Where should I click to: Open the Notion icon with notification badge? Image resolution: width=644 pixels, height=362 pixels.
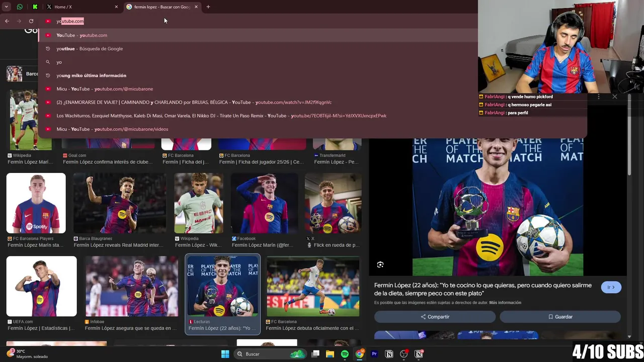click(x=419, y=354)
